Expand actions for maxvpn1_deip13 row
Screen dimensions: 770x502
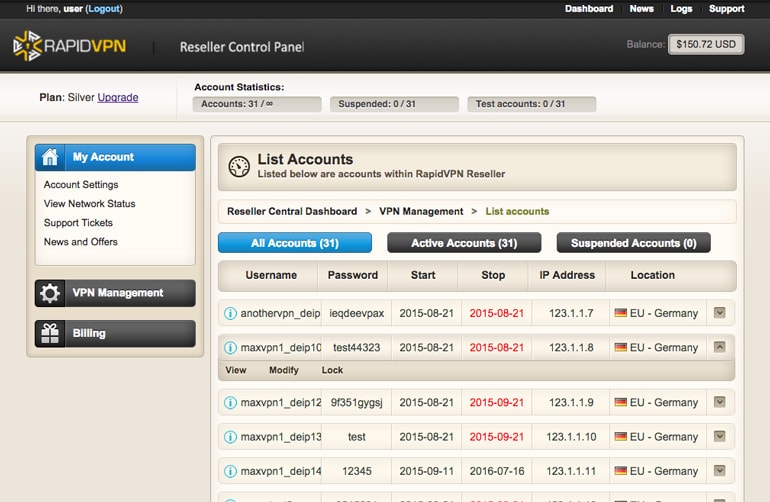(x=719, y=437)
